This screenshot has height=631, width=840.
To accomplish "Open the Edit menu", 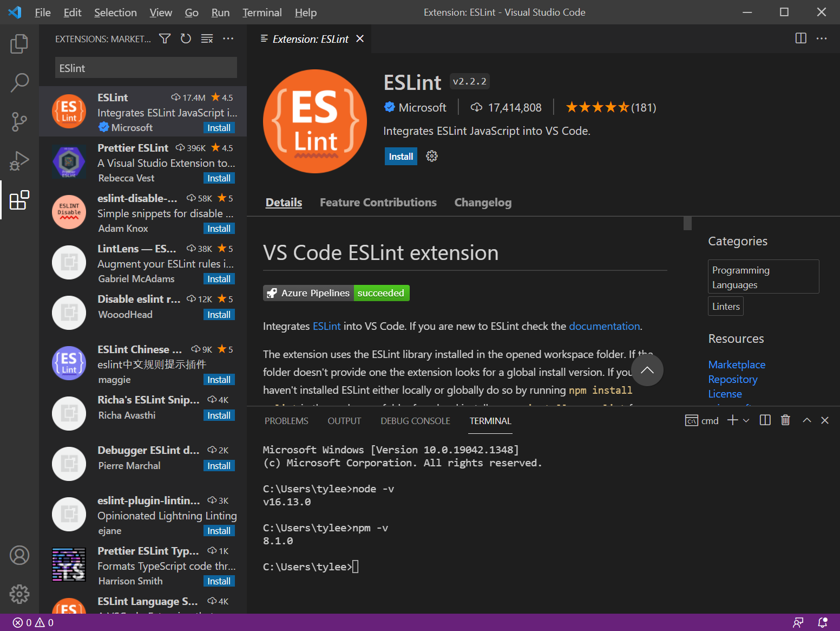I will pyautogui.click(x=72, y=12).
